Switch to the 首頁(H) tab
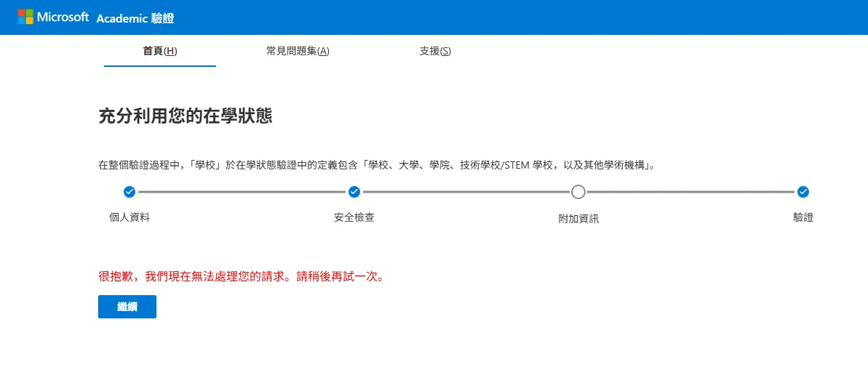 point(160,51)
